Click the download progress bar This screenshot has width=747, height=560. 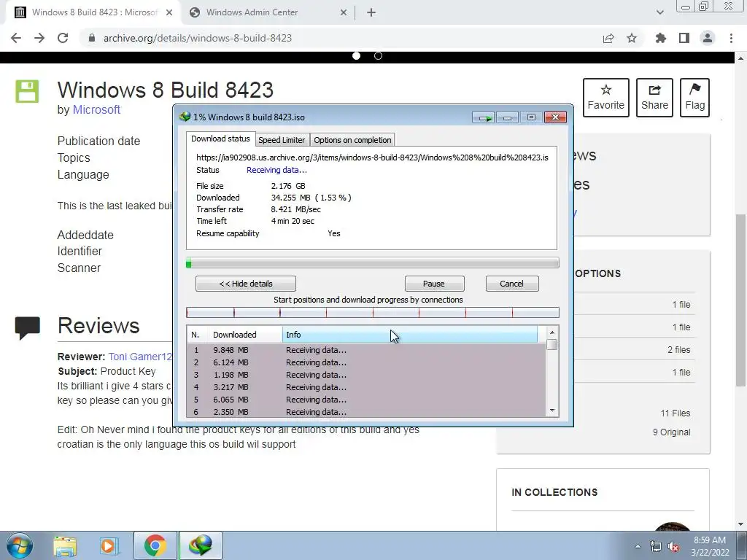373,262
